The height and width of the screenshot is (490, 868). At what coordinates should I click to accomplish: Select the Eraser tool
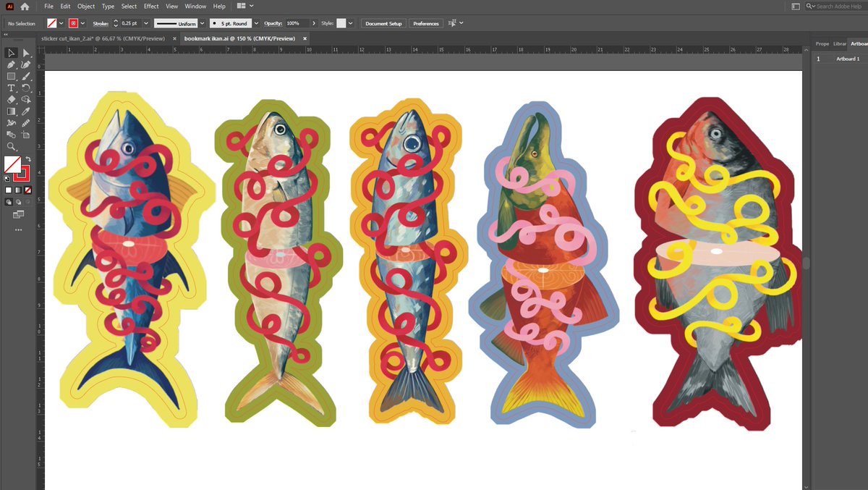tap(11, 99)
